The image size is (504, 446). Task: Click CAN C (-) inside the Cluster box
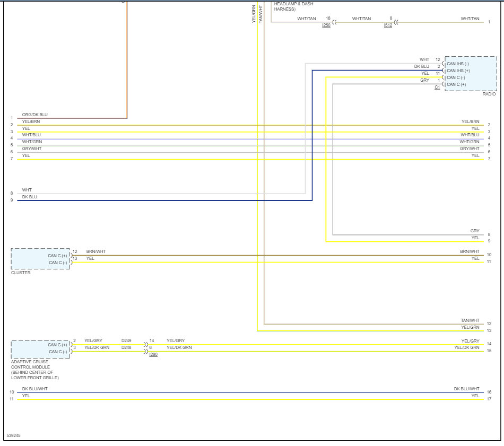58,263
